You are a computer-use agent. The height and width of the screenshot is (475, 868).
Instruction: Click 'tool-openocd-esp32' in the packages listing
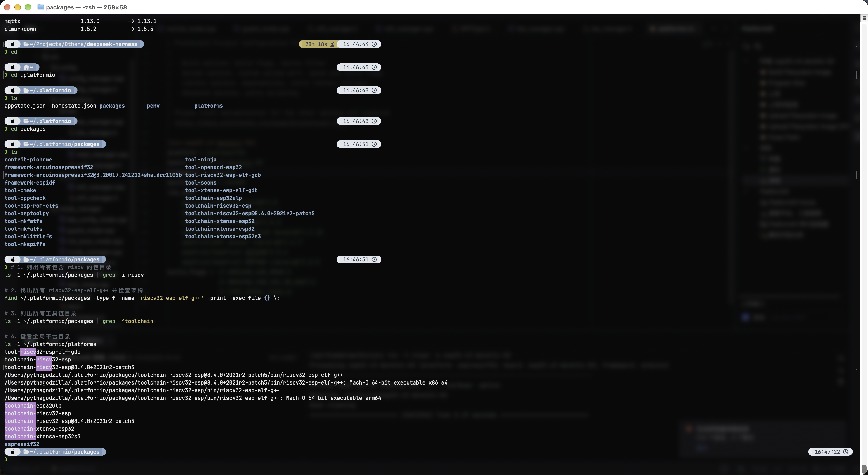(x=213, y=167)
